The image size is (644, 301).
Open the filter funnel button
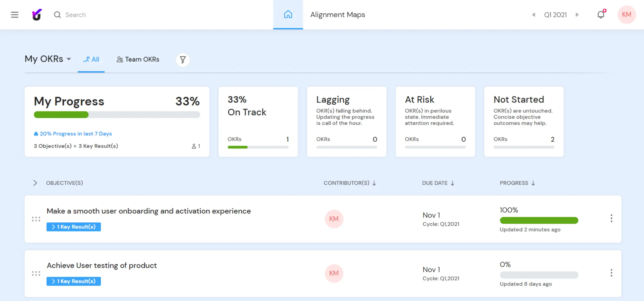pos(183,60)
